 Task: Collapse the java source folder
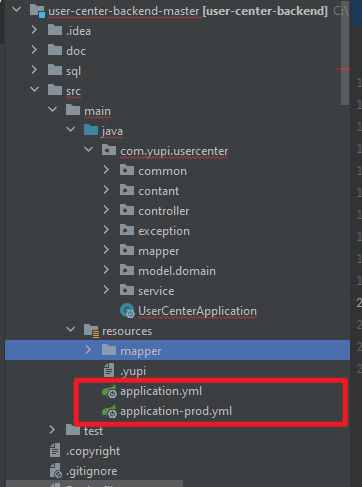click(x=70, y=129)
